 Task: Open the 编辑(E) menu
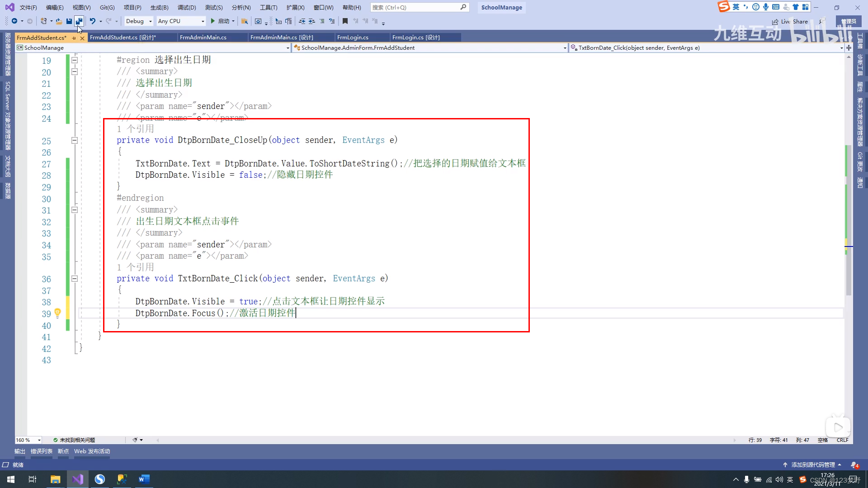[x=54, y=7]
